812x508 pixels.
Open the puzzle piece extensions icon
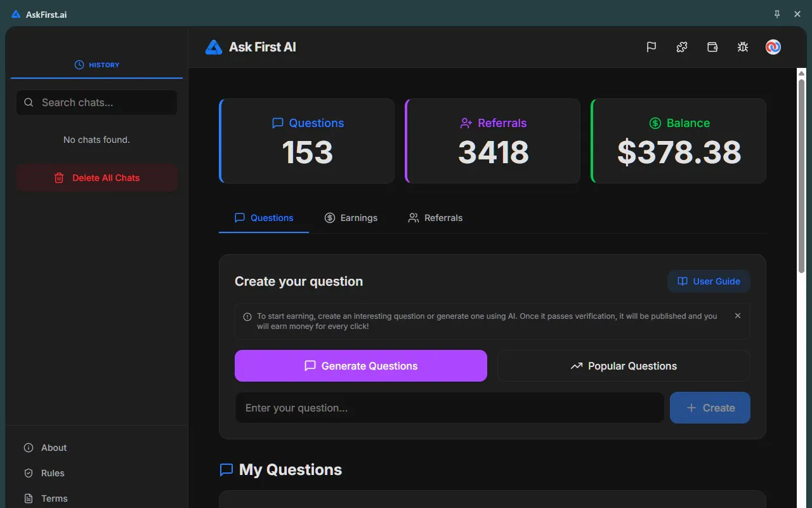click(682, 47)
